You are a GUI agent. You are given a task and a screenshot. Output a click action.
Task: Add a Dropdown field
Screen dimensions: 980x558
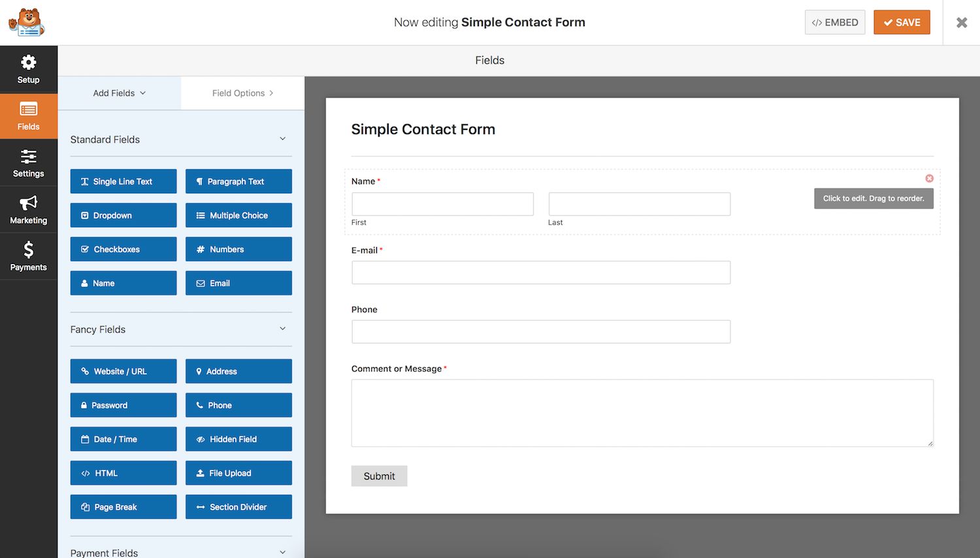123,216
